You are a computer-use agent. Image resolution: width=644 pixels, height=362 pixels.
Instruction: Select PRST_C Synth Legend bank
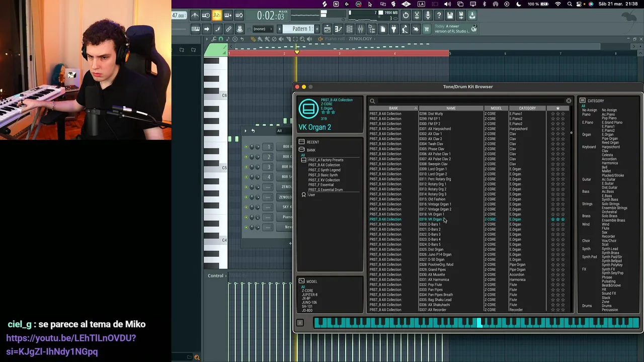tap(324, 170)
